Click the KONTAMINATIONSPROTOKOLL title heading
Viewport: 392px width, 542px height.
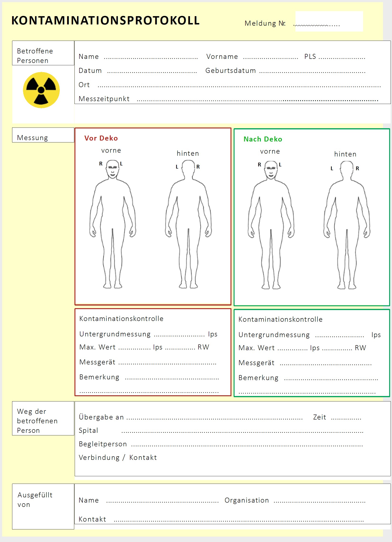coord(105,21)
